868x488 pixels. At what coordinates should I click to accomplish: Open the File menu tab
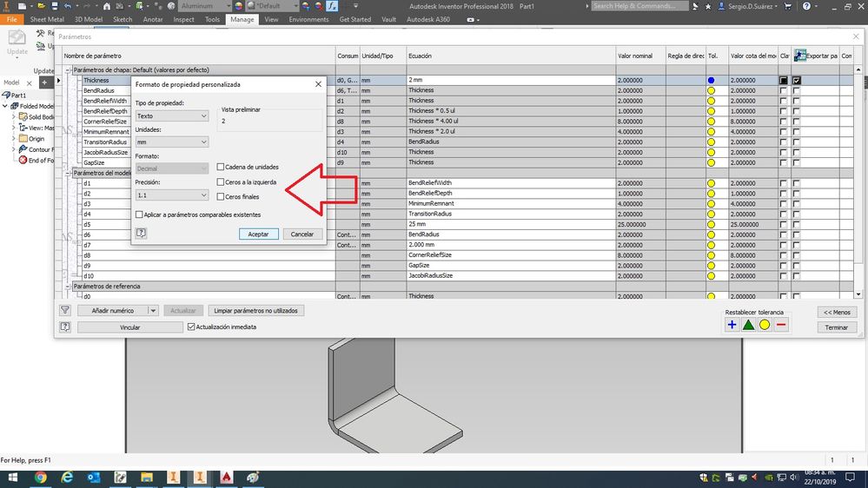(x=12, y=19)
